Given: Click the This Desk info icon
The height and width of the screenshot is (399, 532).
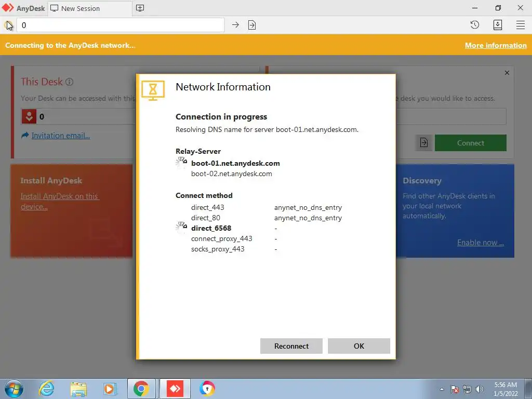Looking at the screenshot, I should (x=69, y=82).
